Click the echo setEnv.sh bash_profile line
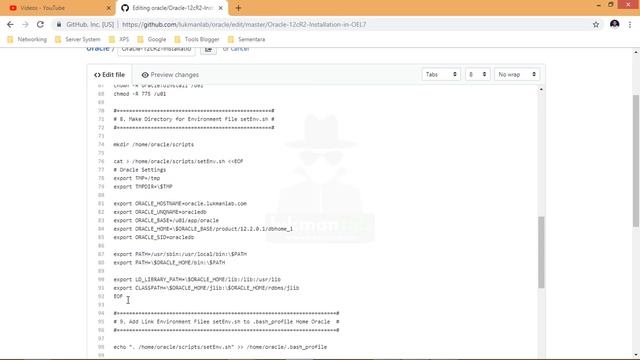640x360 pixels. pos(220,347)
